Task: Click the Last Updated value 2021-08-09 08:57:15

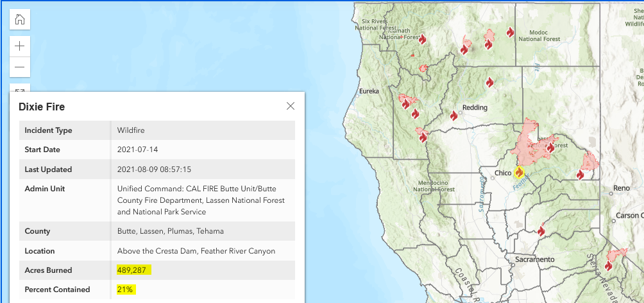Action: tap(154, 169)
